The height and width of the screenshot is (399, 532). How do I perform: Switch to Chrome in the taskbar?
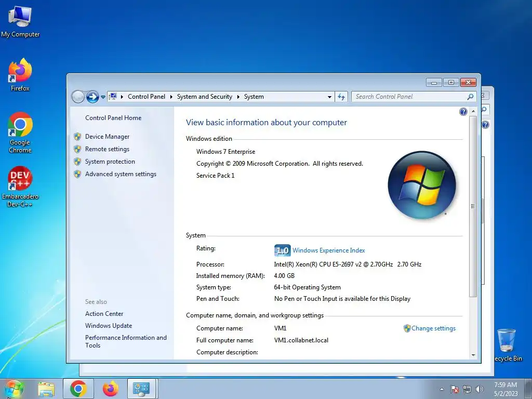coord(78,389)
